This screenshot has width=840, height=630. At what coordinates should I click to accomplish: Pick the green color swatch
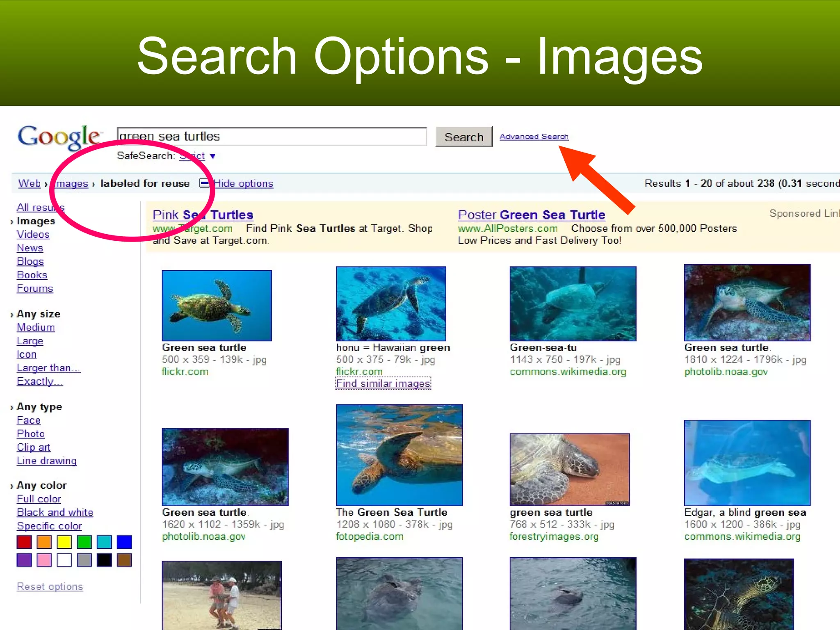click(84, 542)
